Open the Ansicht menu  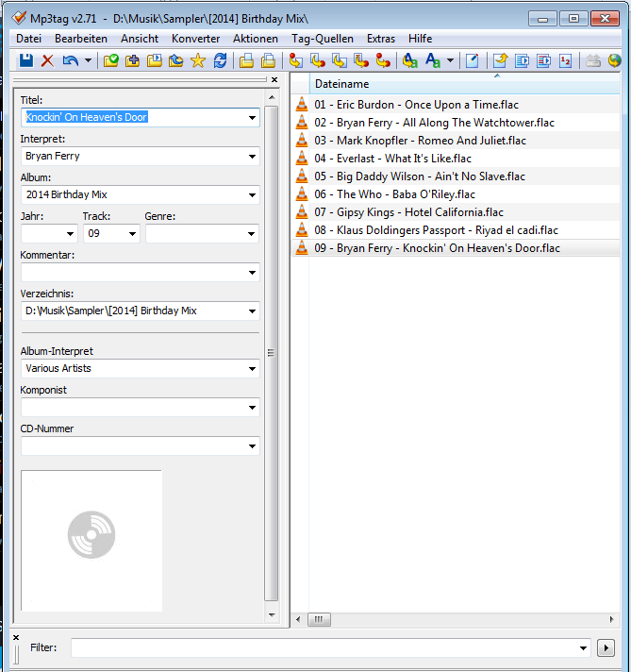tap(140, 39)
